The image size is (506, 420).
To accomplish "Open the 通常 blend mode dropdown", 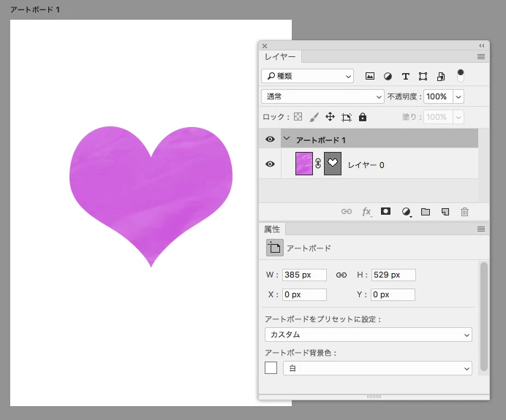I will click(322, 96).
